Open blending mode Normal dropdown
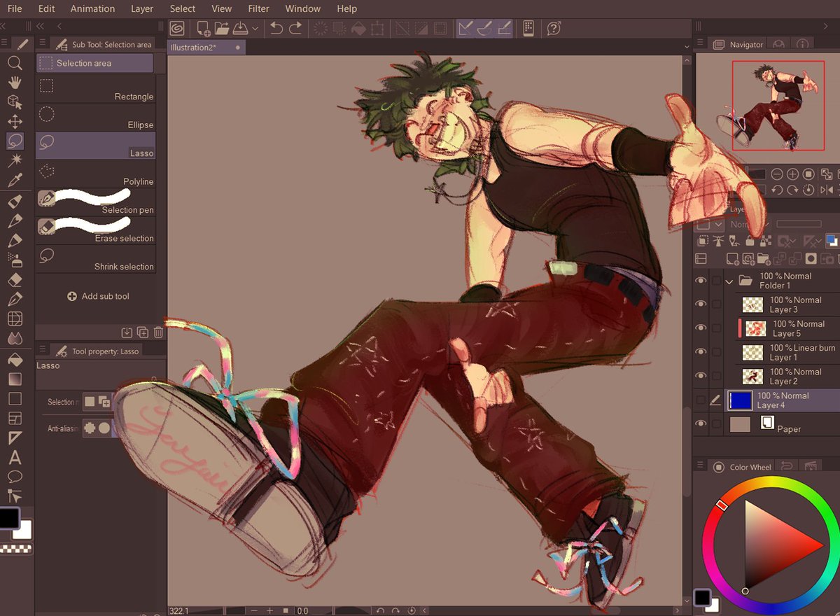Viewport: 840px width, 616px height. (749, 225)
